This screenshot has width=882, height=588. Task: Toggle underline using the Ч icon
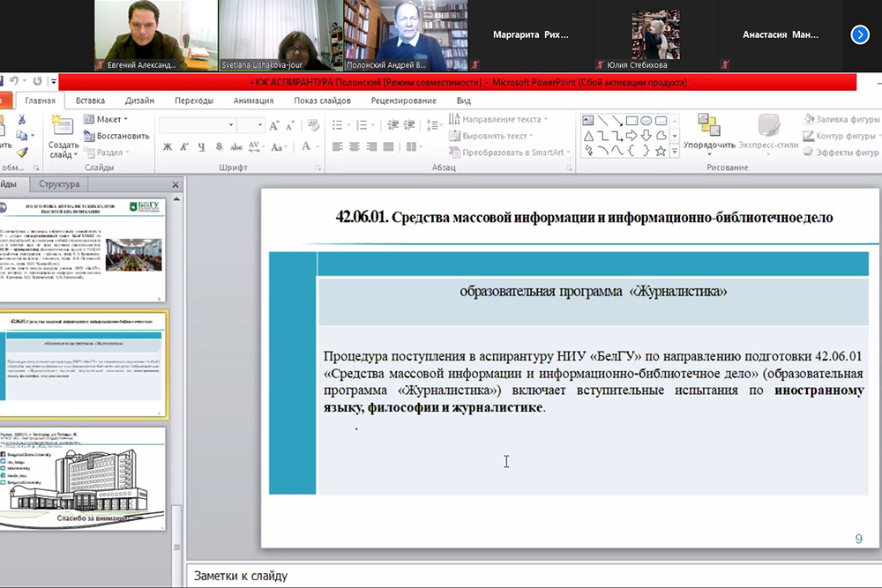[202, 147]
